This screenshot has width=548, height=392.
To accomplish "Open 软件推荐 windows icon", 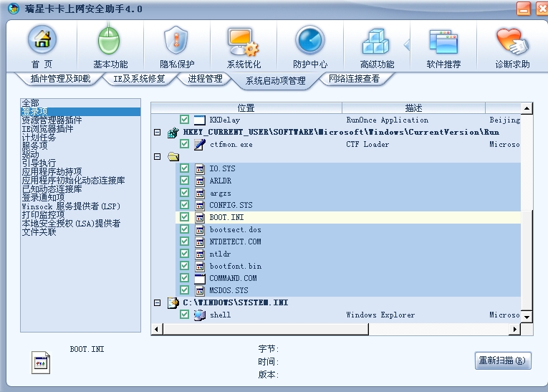I will point(443,42).
